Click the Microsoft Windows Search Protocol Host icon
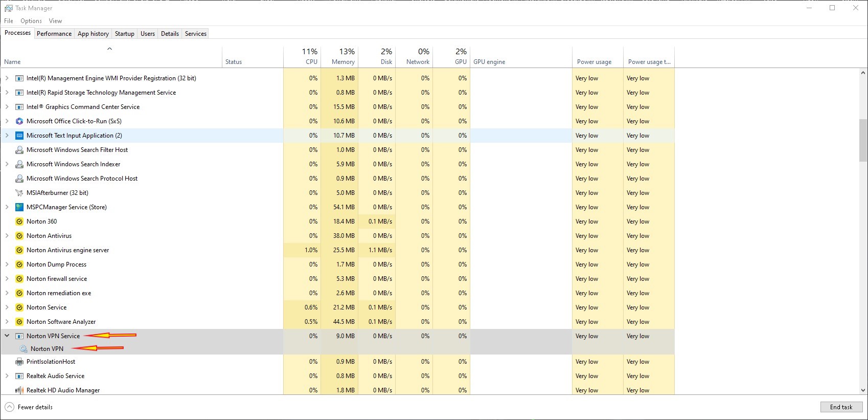This screenshot has width=868, height=420. point(19,179)
